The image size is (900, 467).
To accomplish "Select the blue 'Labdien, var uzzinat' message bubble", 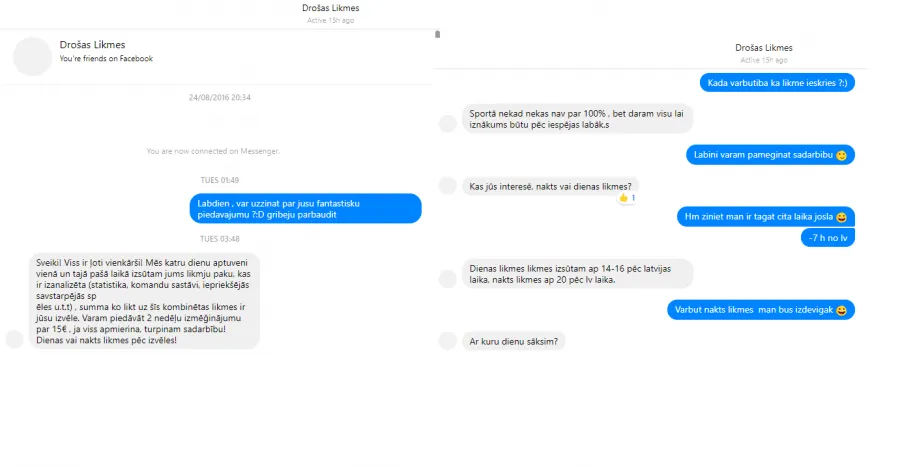I will pyautogui.click(x=305, y=208).
